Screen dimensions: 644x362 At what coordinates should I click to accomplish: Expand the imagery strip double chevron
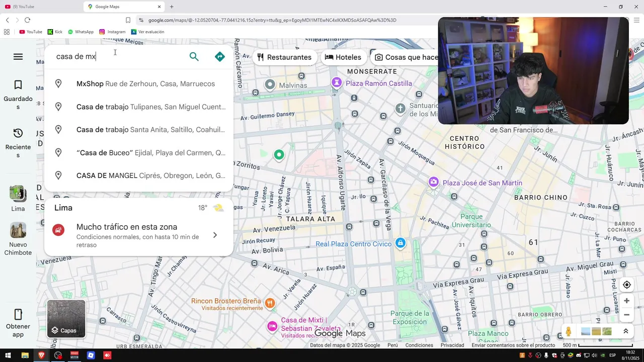click(x=626, y=331)
